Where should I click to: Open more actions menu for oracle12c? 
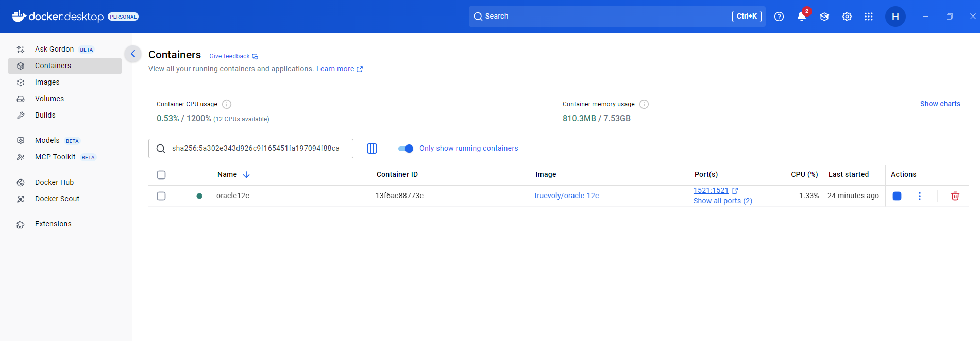[x=920, y=196]
